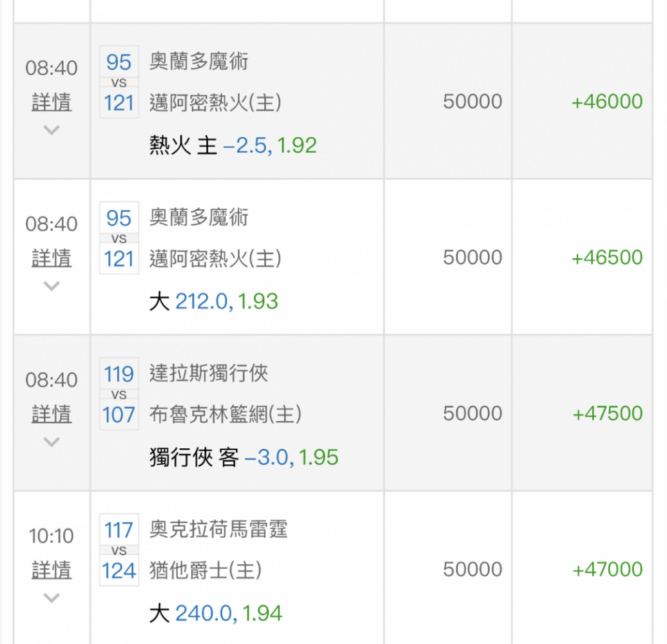The image size is (667, 644).
Task: Open 詳情 link for 大 212.0 bet
Action: pos(52,258)
